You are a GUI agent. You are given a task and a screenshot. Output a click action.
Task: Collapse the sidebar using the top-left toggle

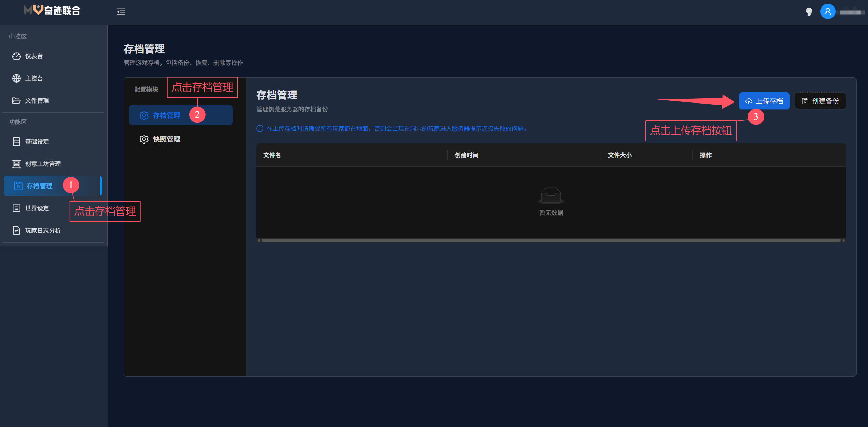pos(121,12)
